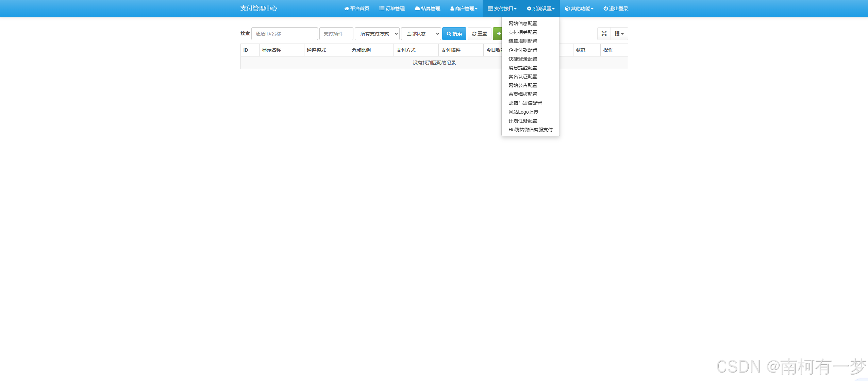This screenshot has width=868, height=381.
Task: Click the 支付管理中心 brand link
Action: coord(258,9)
